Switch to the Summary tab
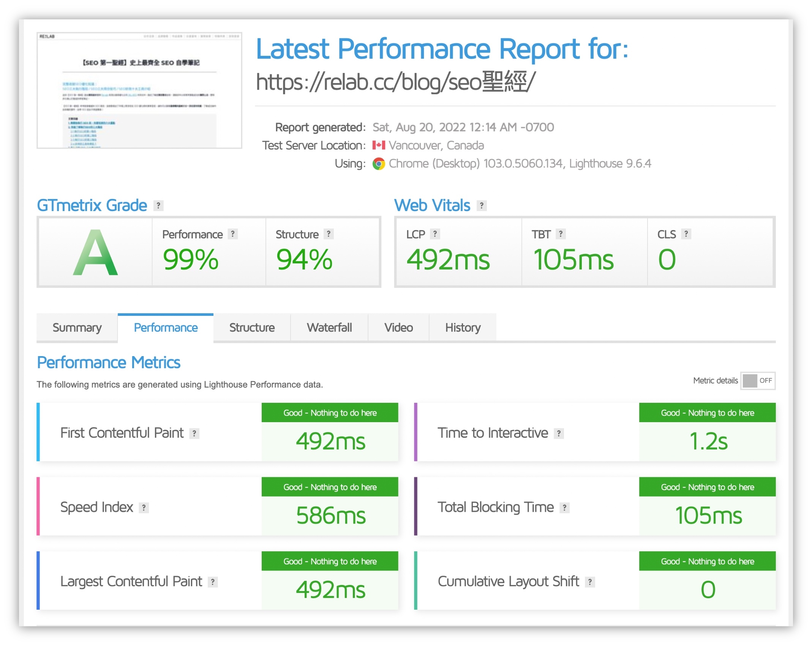 (x=77, y=328)
